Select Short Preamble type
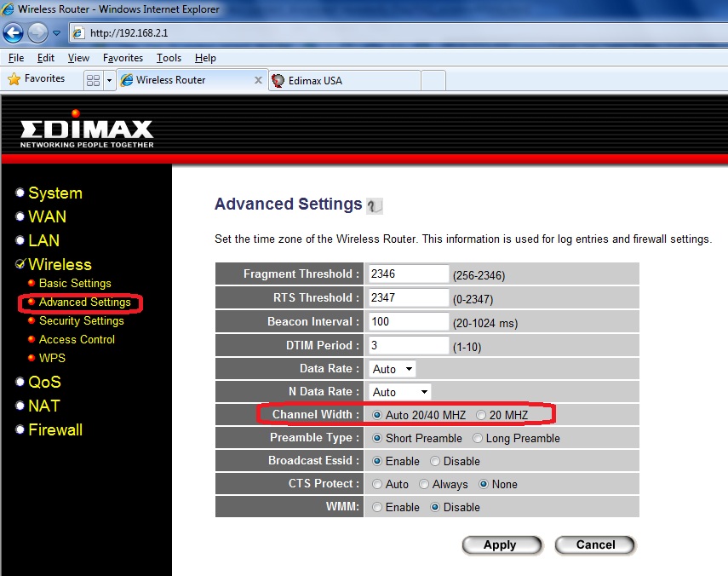 click(x=377, y=438)
